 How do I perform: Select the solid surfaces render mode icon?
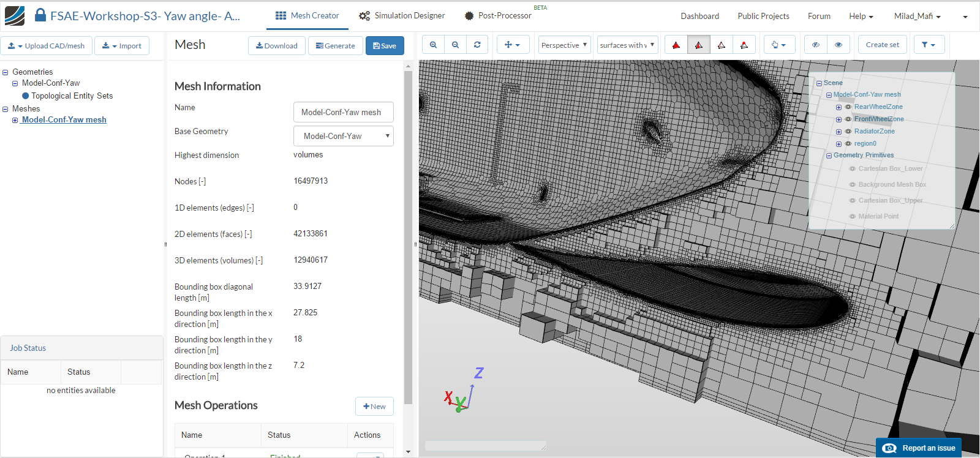coord(676,45)
